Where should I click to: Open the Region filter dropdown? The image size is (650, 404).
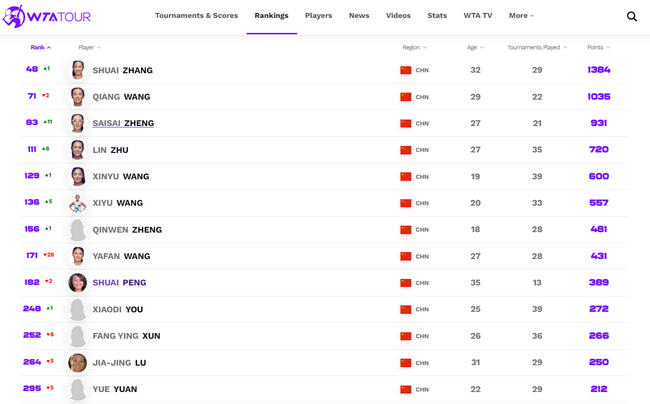point(415,47)
